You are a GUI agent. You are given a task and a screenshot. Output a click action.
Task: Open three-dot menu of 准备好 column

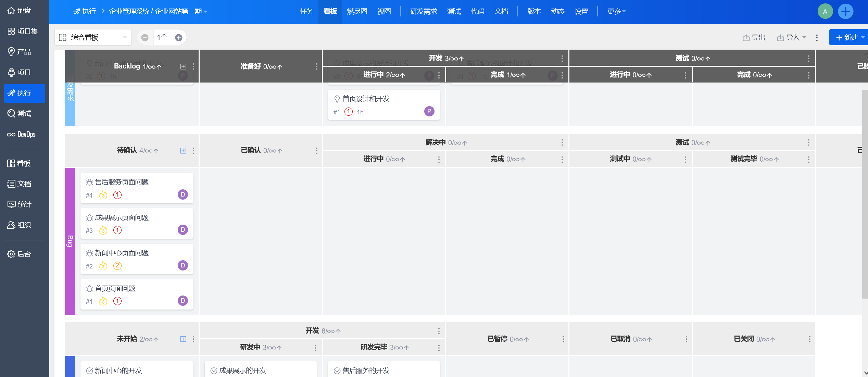[x=316, y=66]
